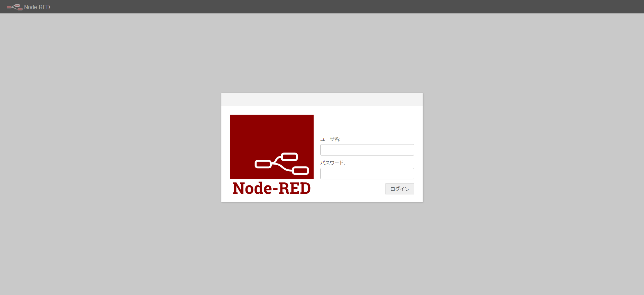Click the empty gray login dialog title bar
The width and height of the screenshot is (644, 295).
pyautogui.click(x=322, y=100)
